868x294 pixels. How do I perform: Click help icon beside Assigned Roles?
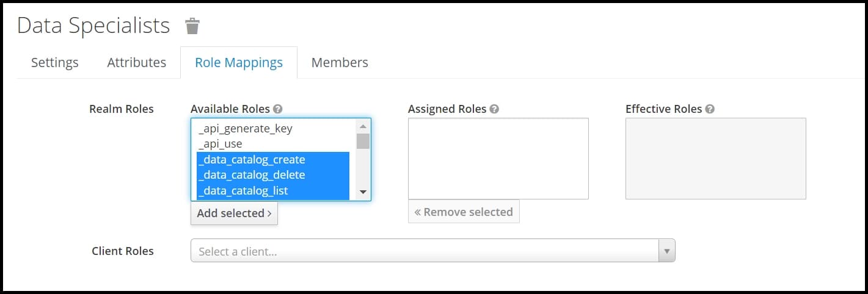point(495,109)
